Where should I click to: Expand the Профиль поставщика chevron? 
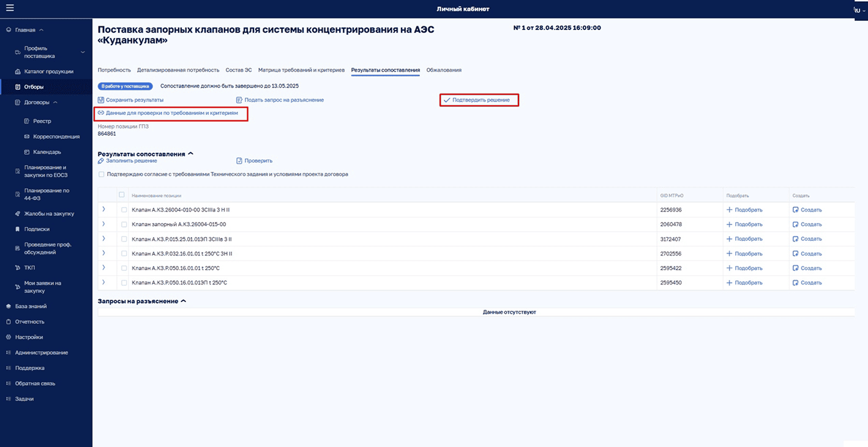[x=83, y=52]
